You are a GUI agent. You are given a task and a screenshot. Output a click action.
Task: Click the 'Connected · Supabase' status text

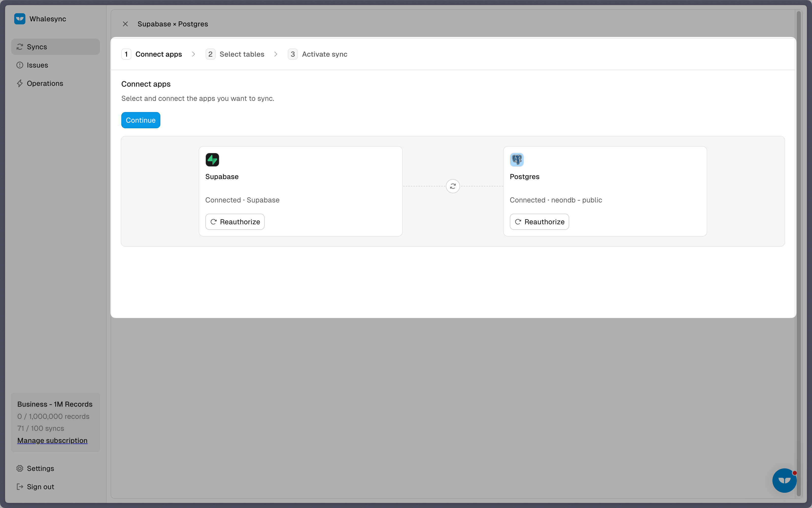[242, 200]
